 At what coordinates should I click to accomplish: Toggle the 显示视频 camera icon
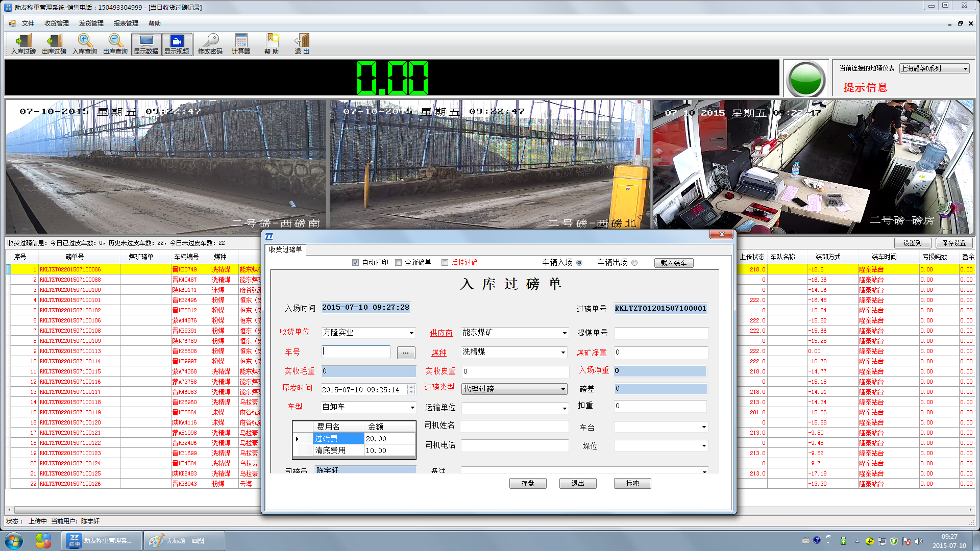coord(177,41)
